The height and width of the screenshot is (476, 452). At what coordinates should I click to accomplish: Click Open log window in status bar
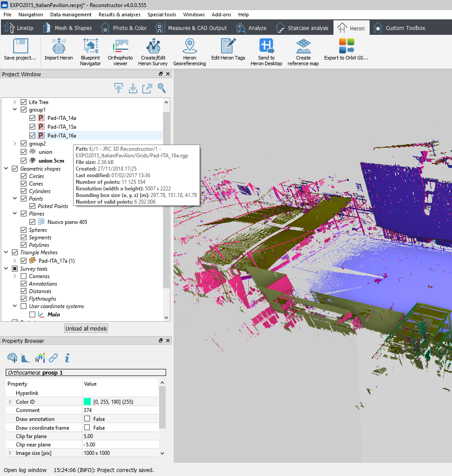click(25, 470)
